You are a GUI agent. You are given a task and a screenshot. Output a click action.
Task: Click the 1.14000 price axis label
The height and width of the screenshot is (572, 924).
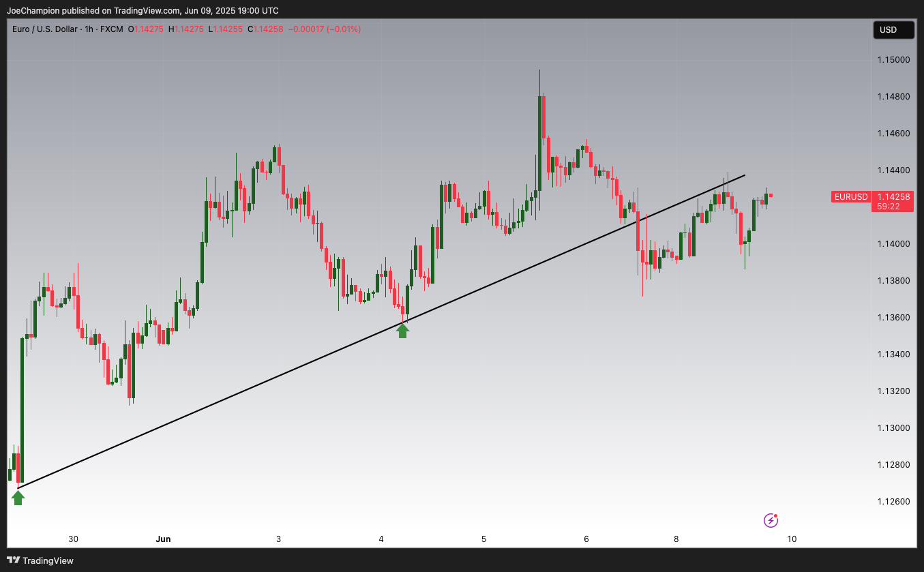893,244
